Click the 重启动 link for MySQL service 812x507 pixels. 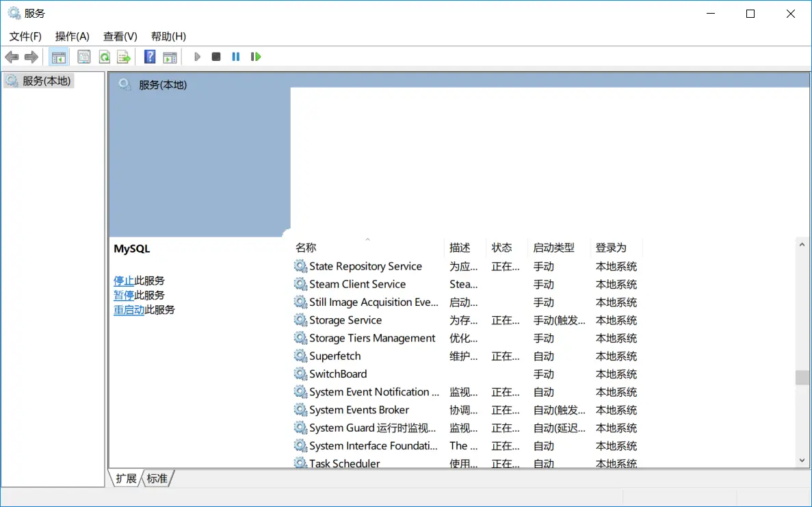point(129,310)
